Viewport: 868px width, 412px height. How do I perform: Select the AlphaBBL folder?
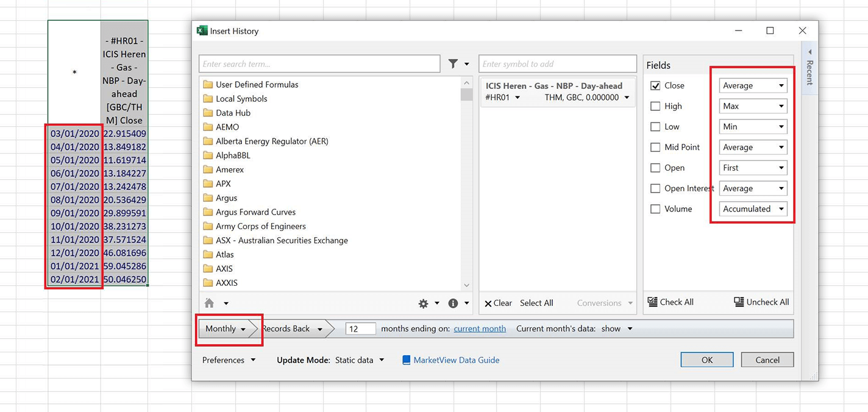point(227,155)
